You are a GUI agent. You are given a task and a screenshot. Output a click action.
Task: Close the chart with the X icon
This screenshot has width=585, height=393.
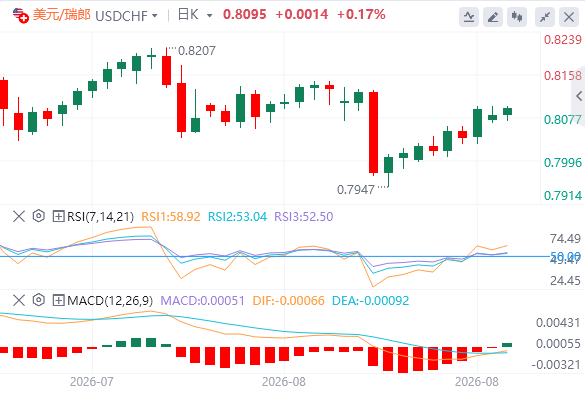click(x=569, y=17)
